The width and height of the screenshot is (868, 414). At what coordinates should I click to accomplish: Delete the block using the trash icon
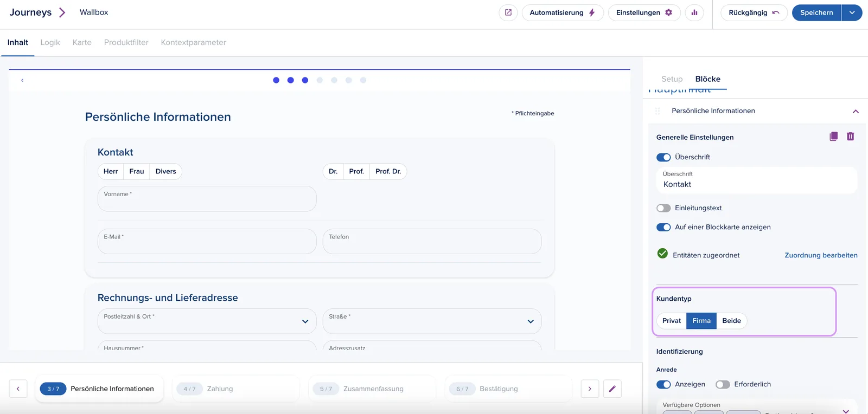tap(851, 137)
